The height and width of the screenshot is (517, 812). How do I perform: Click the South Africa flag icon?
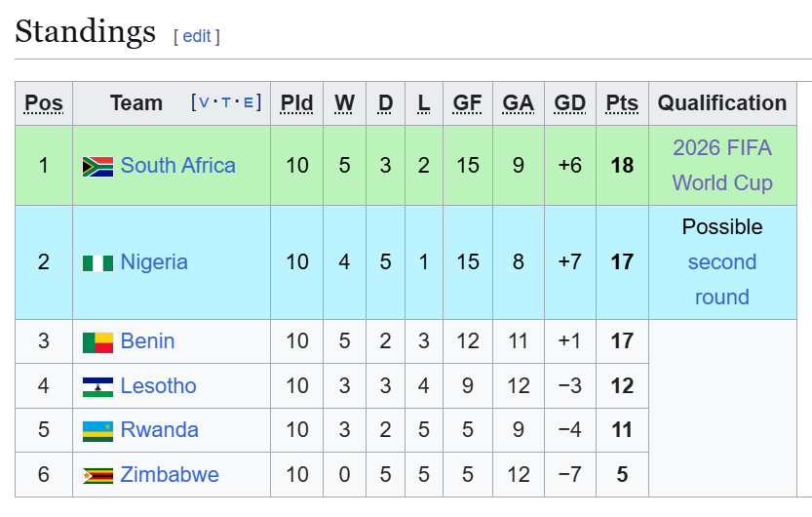coord(97,167)
